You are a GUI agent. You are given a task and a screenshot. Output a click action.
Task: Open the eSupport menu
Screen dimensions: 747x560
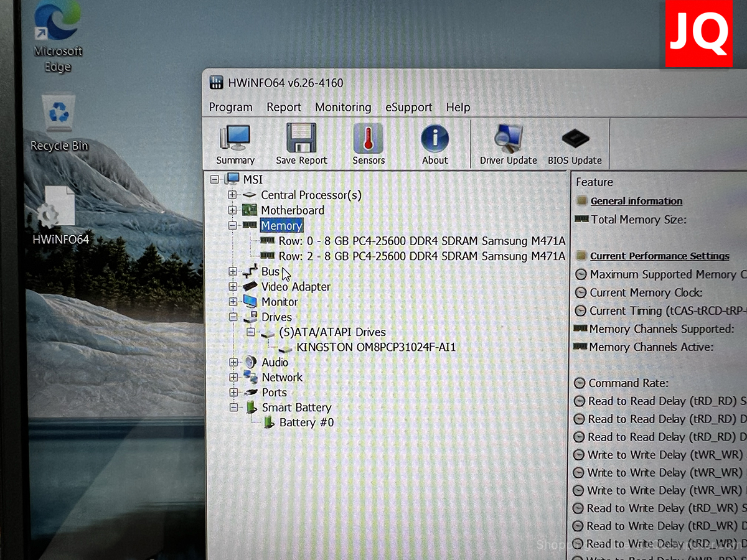[x=408, y=107]
